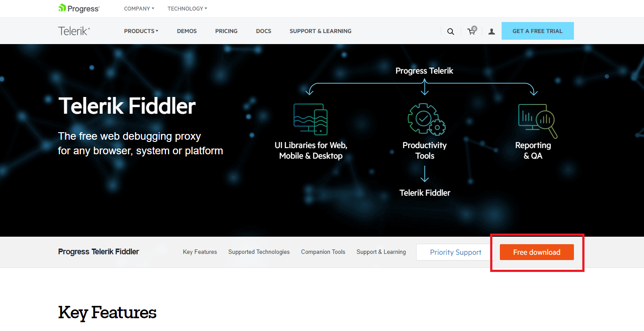The image size is (644, 331).
Task: Open the search magnifier icon
Action: 450,31
